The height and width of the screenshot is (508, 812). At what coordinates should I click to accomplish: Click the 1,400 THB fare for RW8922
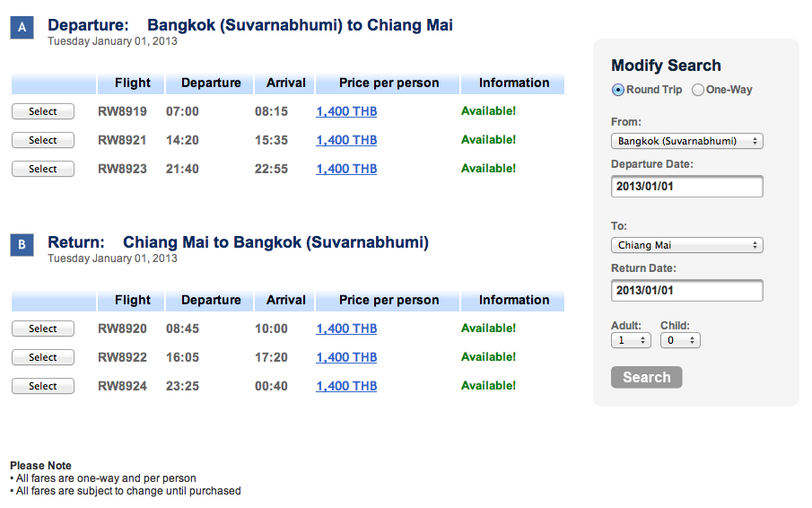pos(346,357)
